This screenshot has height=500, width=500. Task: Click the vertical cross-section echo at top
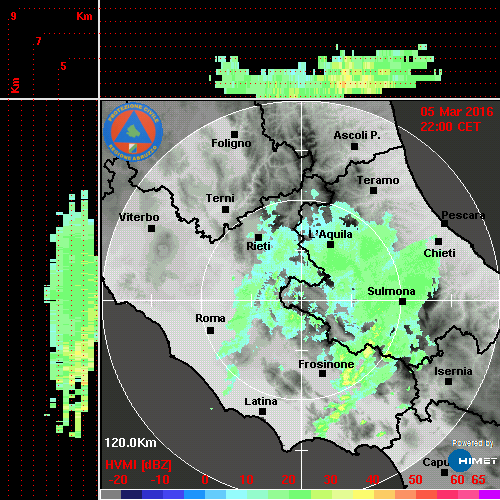[x=326, y=71]
